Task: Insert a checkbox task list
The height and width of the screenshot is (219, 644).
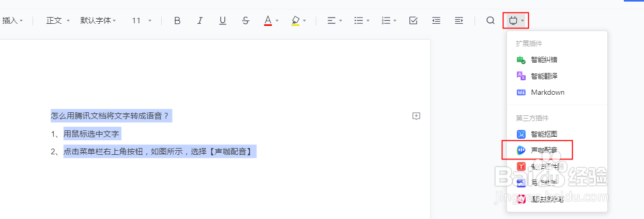Action: (413, 21)
